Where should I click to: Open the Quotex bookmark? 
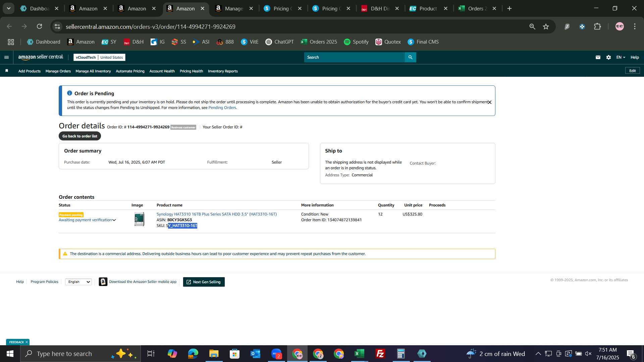tap(388, 42)
